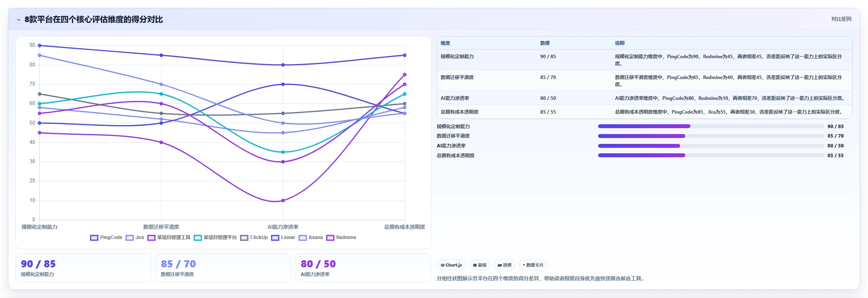Click the 进度 tag
Screen dimensions: 868x298
click(505, 265)
